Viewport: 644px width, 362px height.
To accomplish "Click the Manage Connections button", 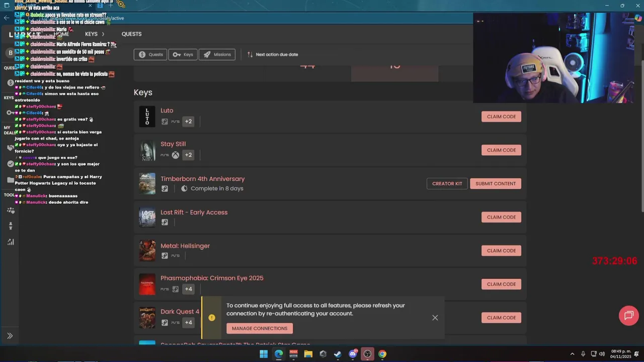I will click(260, 328).
